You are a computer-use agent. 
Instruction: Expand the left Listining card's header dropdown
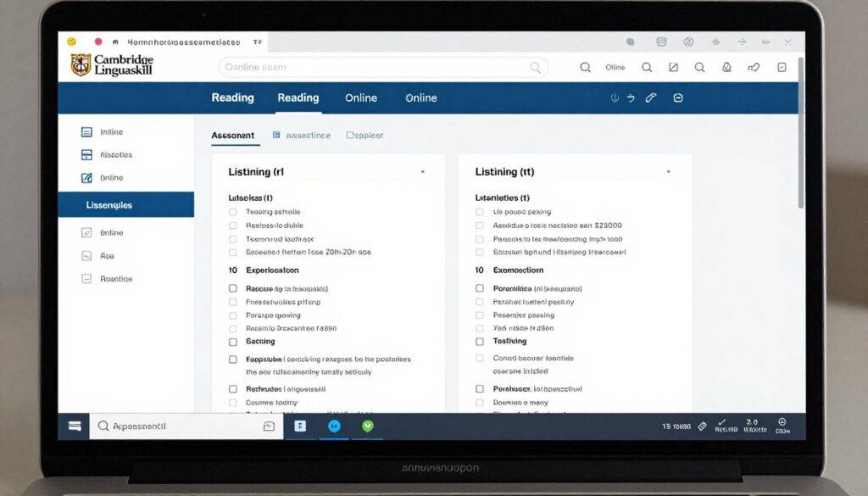[x=422, y=172]
